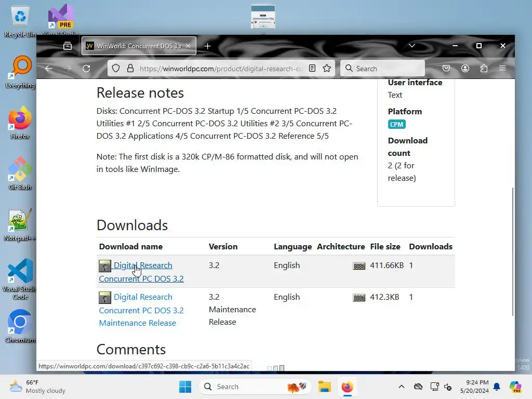The width and height of the screenshot is (532, 399).
Task: Click the Architecture column header
Action: [341, 247]
